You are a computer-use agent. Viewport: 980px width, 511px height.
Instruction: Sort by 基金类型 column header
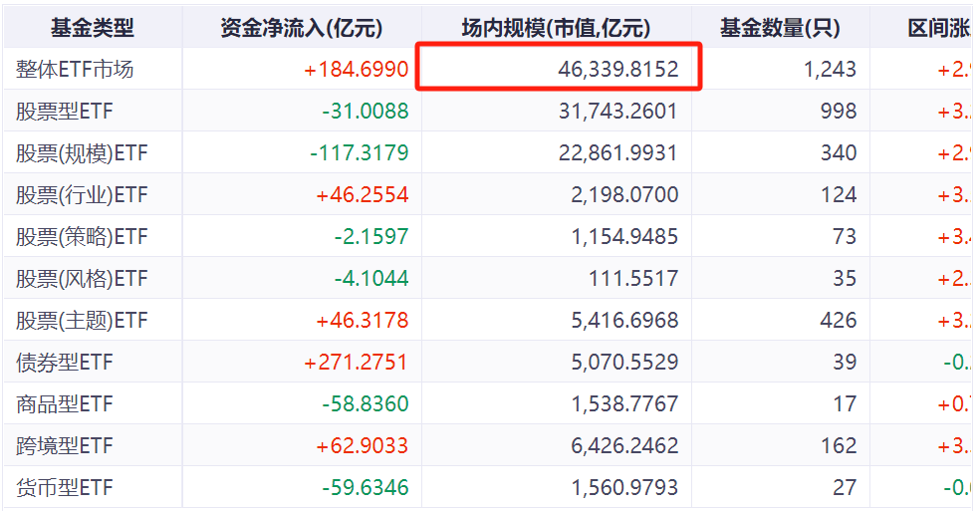point(93,28)
